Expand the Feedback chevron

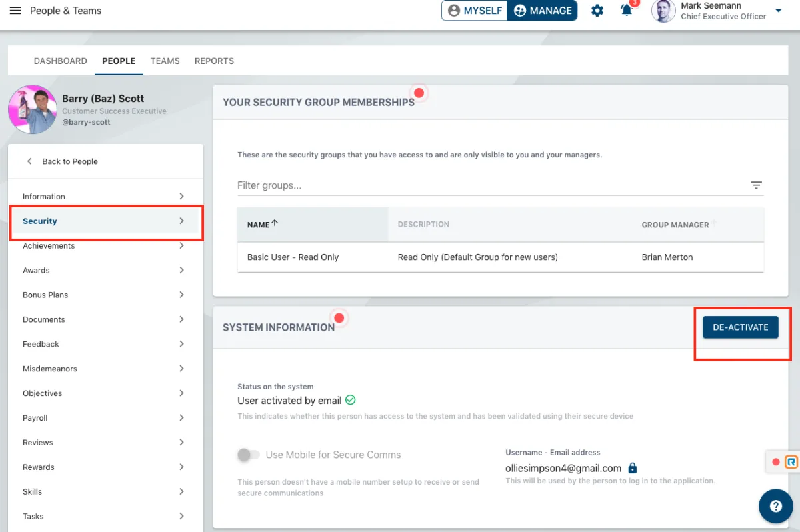(181, 344)
